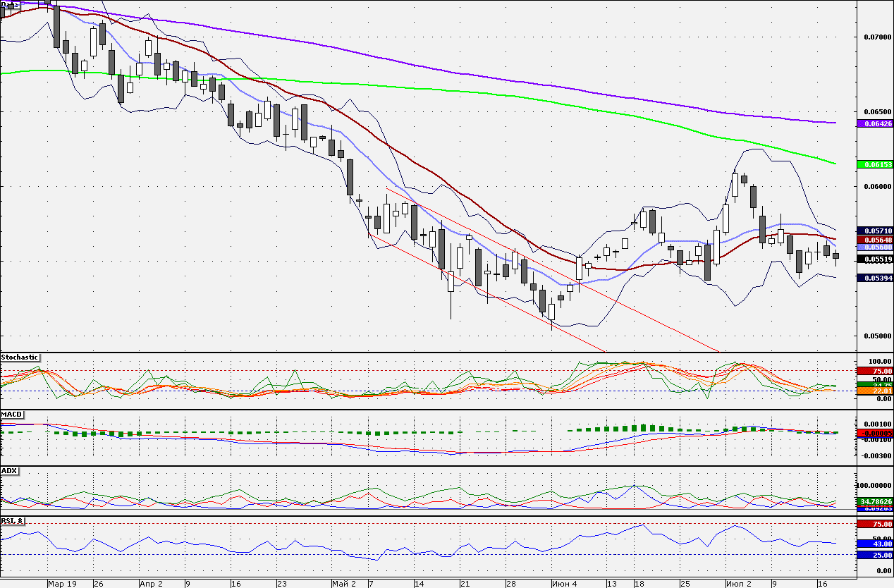
Task: Click the orange 22.01 stochastic value tag
Action: [874, 391]
